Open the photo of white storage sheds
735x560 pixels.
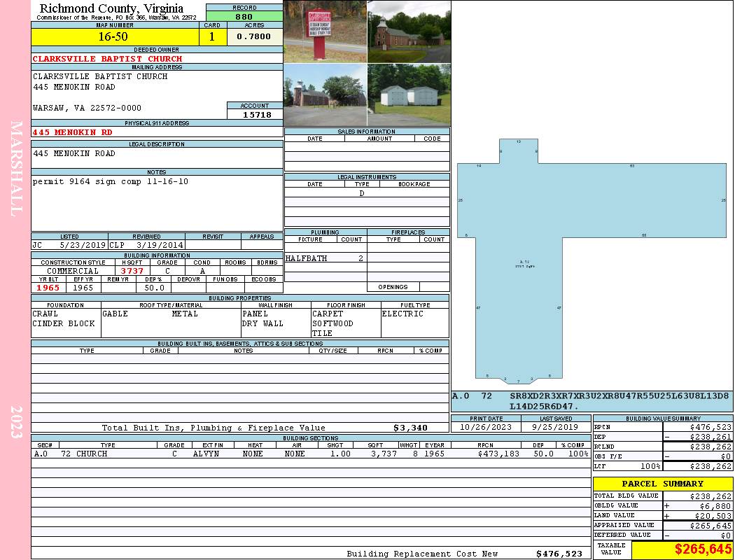409,94
